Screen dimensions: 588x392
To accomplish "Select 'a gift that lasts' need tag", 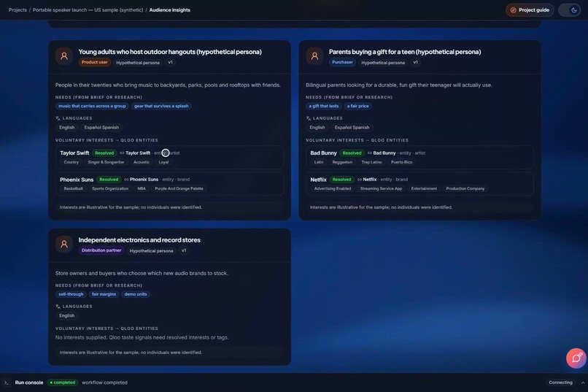I will click(x=324, y=106).
